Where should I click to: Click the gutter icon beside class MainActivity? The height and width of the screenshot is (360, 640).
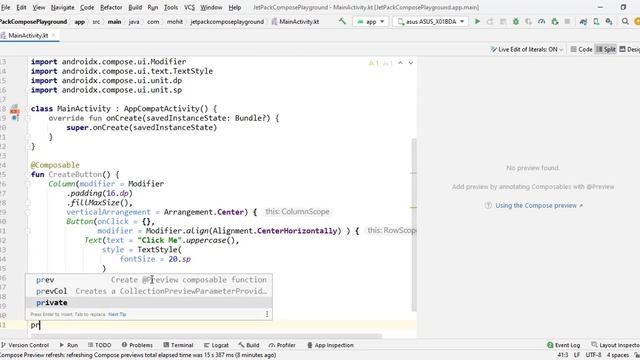coord(15,109)
